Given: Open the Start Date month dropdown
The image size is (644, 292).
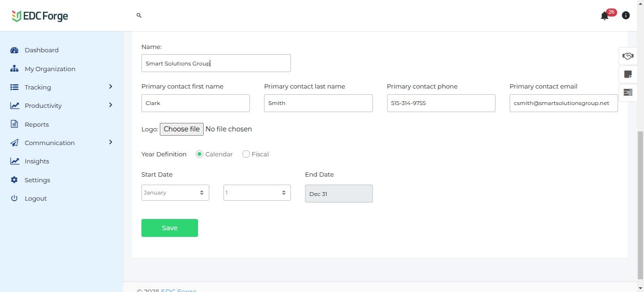Looking at the screenshot, I should tap(175, 193).
